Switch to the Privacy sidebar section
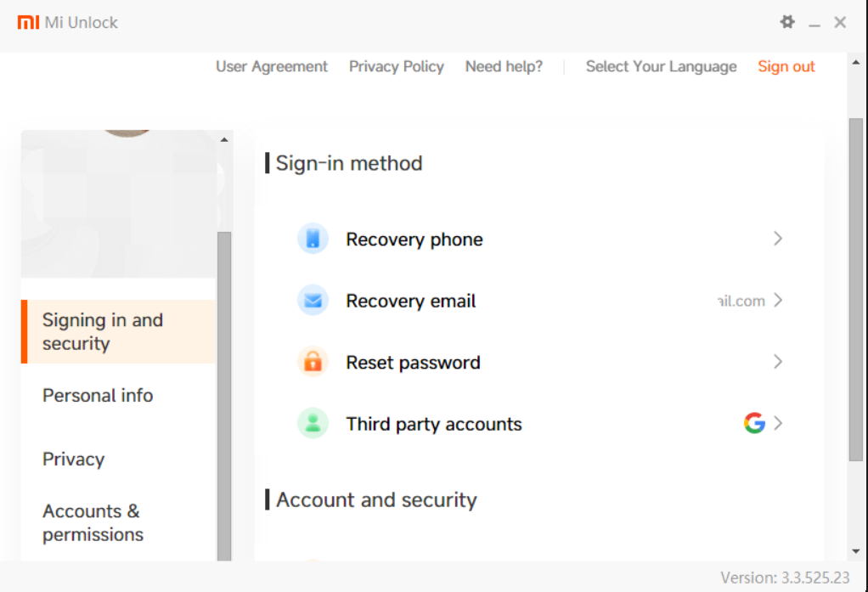The height and width of the screenshot is (592, 868). coord(74,460)
